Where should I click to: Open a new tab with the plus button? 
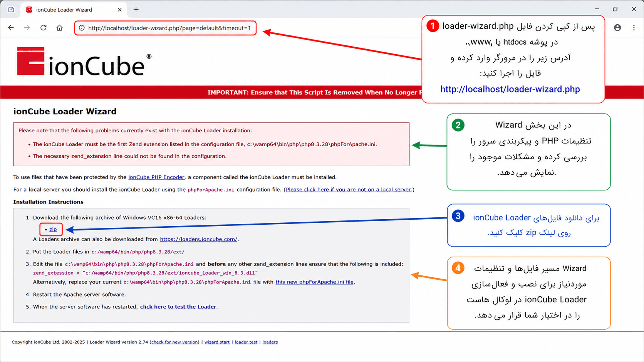136,10
